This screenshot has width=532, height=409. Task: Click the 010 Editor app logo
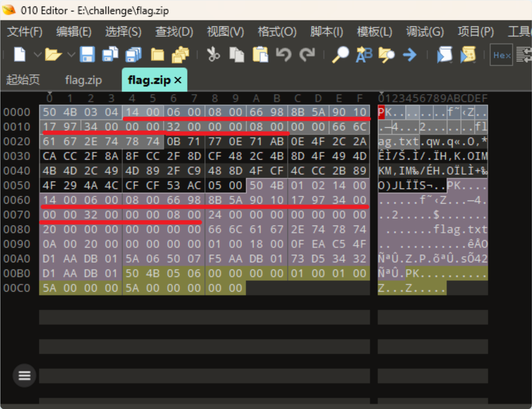[9, 10]
